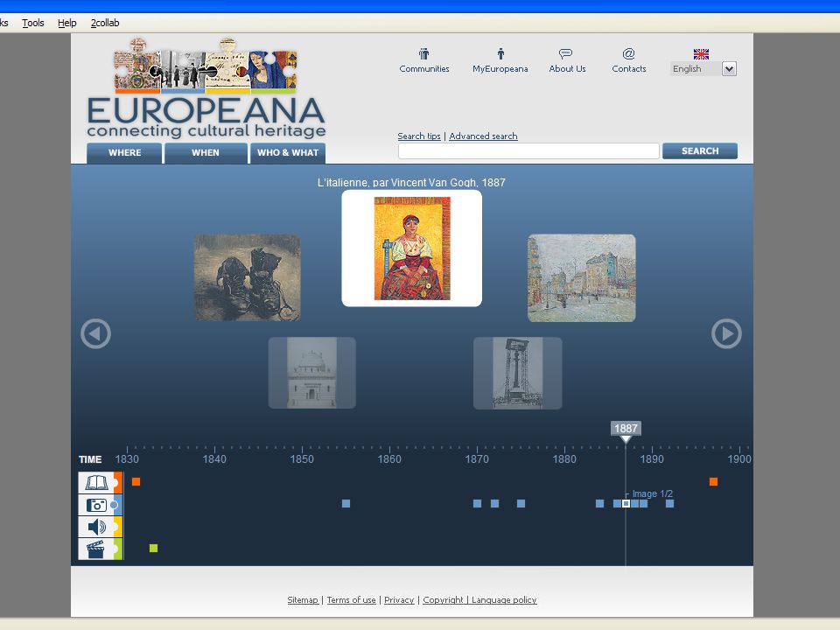The width and height of the screenshot is (840, 630).
Task: Open the Advanced search link
Action: pos(483,136)
